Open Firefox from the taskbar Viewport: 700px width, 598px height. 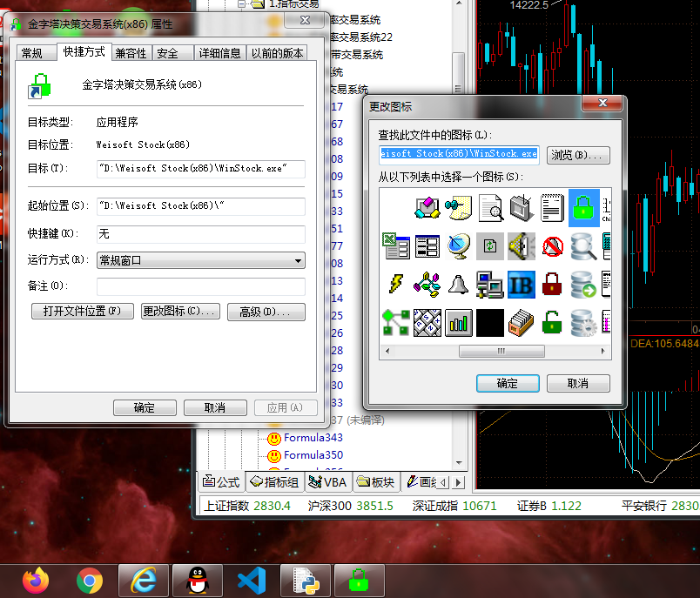(x=36, y=581)
